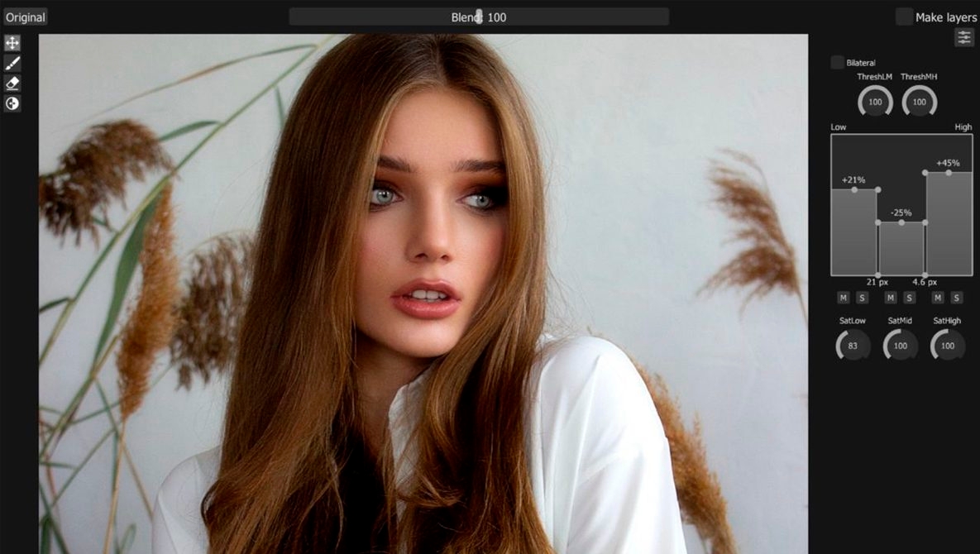Enable the Bilateral checkbox

tap(836, 62)
